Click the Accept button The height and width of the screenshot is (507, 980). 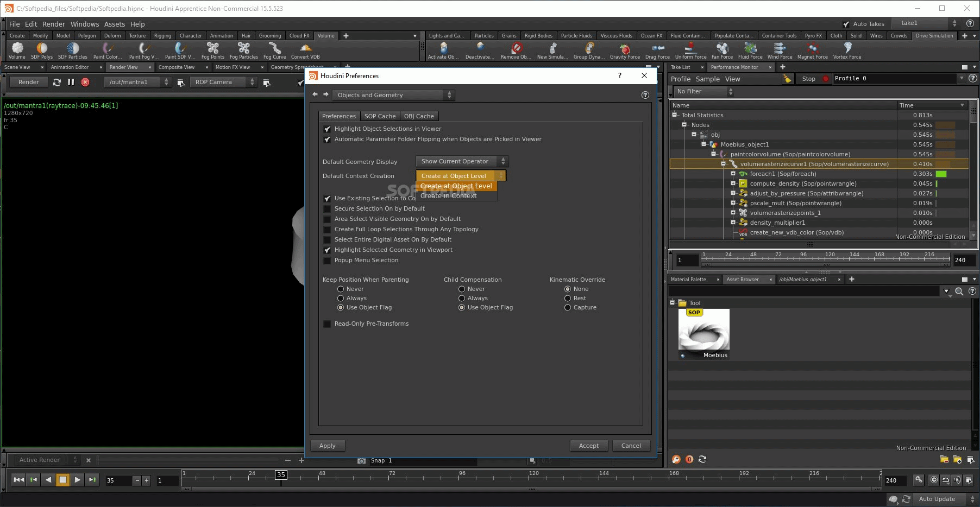tap(589, 446)
